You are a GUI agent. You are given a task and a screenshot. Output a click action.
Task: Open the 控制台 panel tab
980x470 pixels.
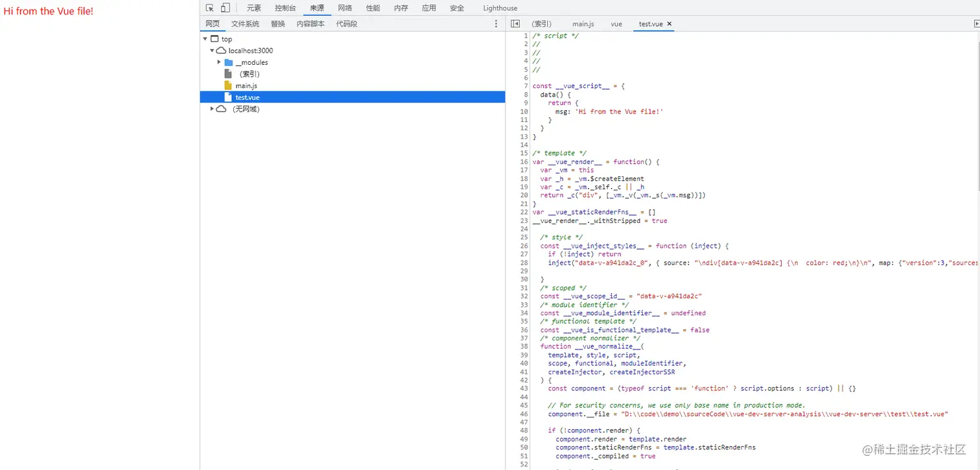pos(285,8)
